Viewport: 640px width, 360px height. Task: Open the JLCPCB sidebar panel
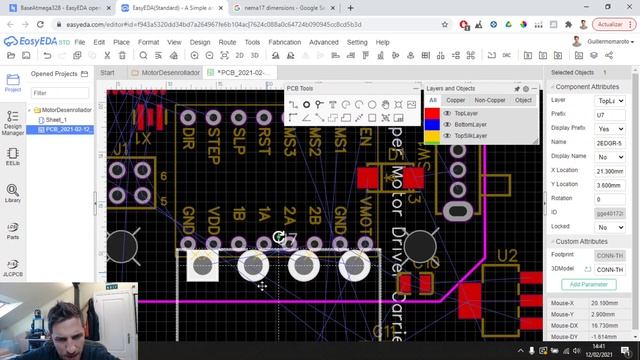13,268
